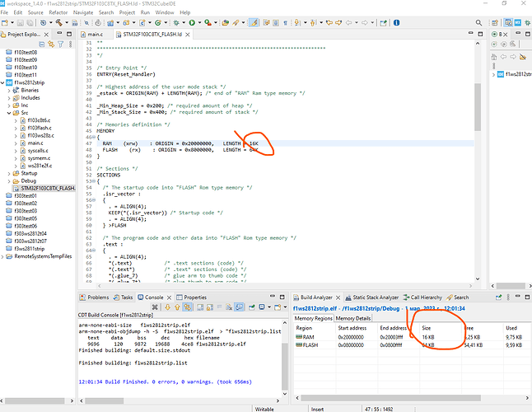This screenshot has height=412, width=532.
Task: Select project f303ws2812t07 in explorer
Action: click(27, 241)
